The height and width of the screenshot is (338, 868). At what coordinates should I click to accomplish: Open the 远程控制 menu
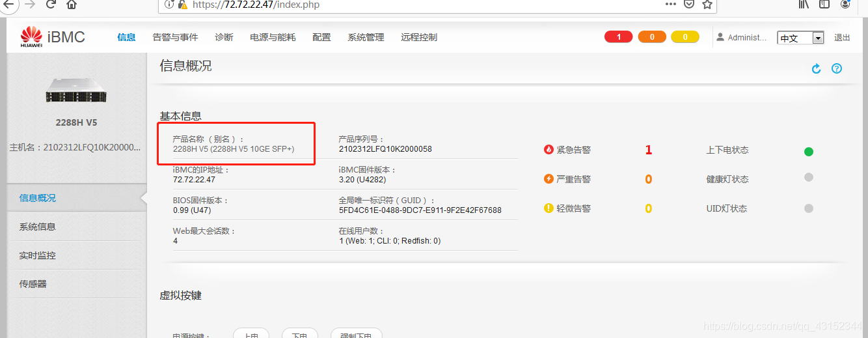(x=419, y=37)
